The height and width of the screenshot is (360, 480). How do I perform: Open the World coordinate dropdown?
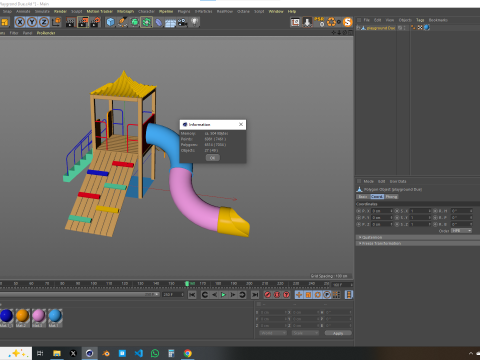click(273, 333)
